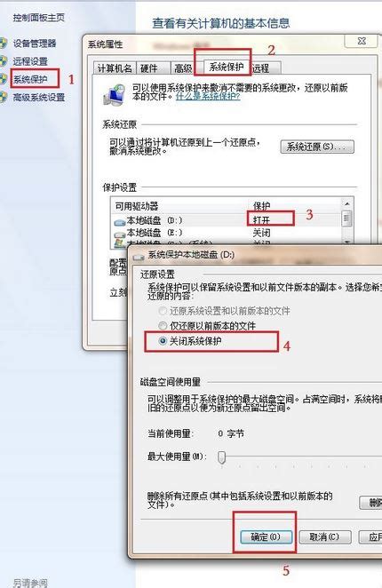Viewport: 382px width, 588px height.
Task: Click the shield icon next to 系统保护
Action: click(3, 79)
